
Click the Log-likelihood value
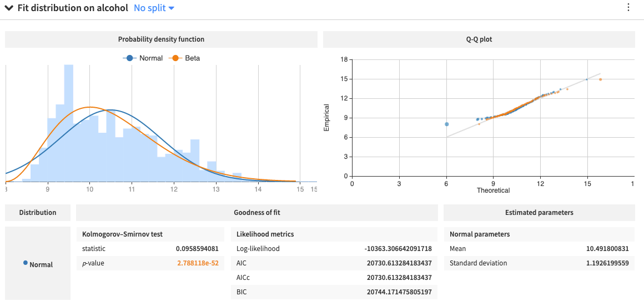tap(398, 248)
